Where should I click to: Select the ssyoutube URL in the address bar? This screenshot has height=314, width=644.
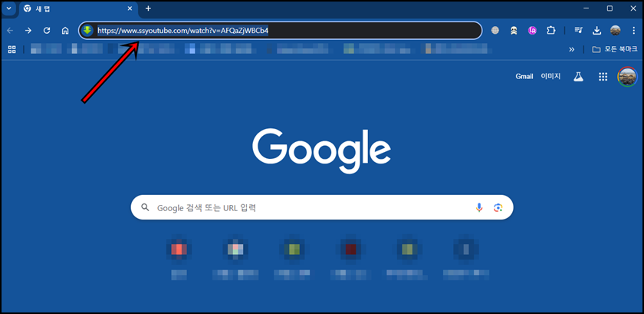(182, 31)
